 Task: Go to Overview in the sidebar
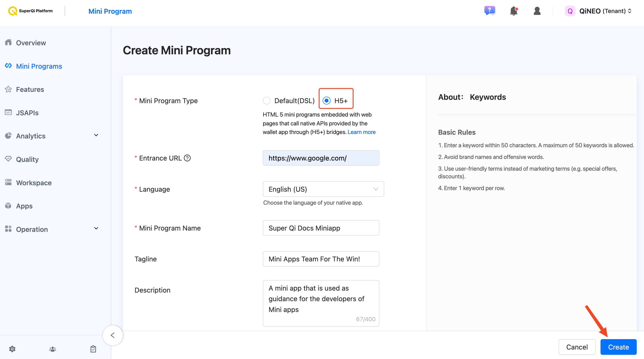point(31,43)
